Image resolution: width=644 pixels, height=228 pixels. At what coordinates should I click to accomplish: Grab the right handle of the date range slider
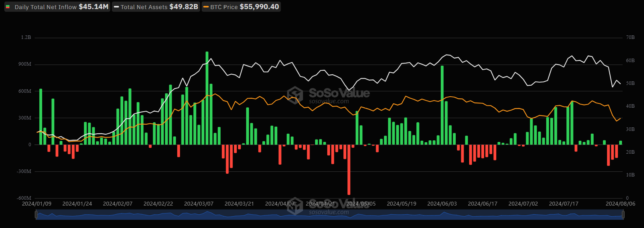pyautogui.click(x=623, y=215)
